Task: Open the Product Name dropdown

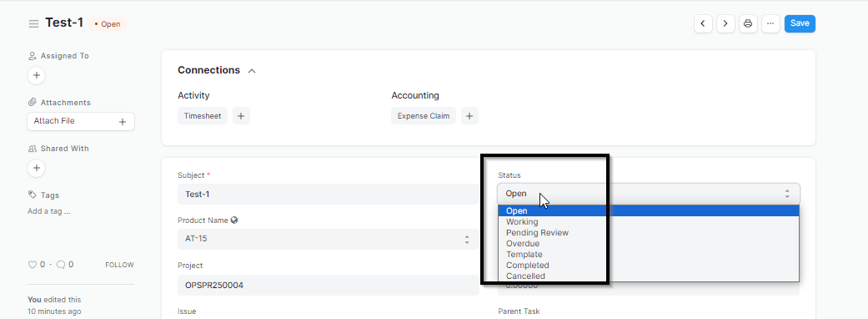Action: [328, 239]
